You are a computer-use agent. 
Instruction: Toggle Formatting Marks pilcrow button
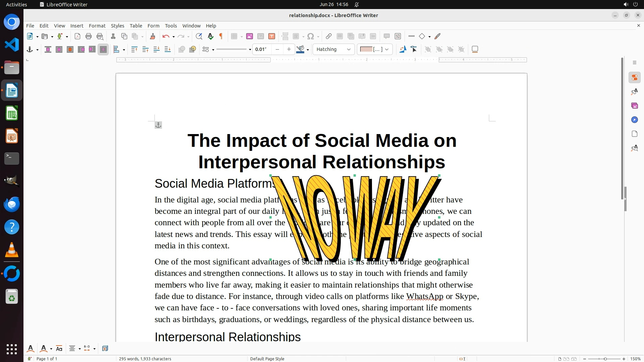pyautogui.click(x=221, y=37)
